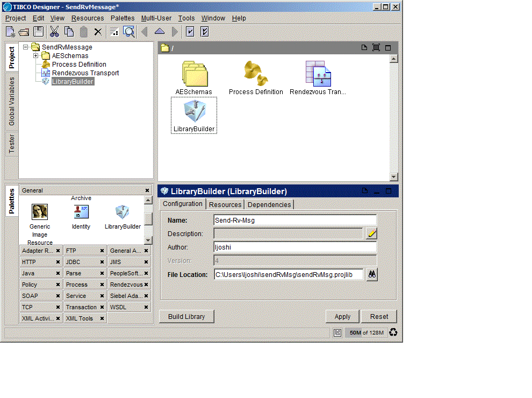Viewport: 532px width, 398px height.
Task: Click the Cut scissors icon
Action: pyautogui.click(x=54, y=32)
